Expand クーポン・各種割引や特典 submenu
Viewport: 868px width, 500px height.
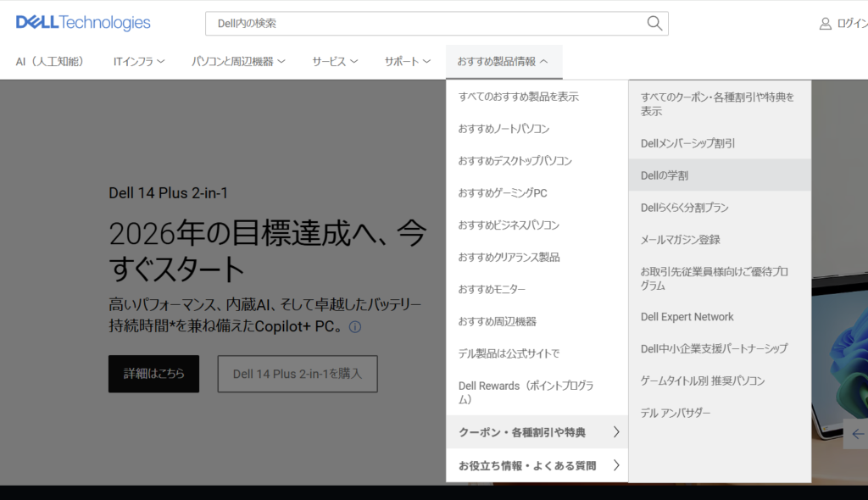coord(537,432)
